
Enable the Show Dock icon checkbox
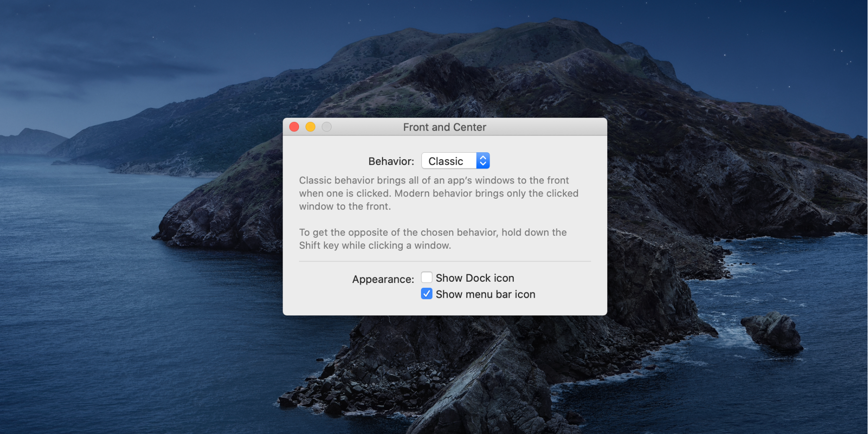427,277
